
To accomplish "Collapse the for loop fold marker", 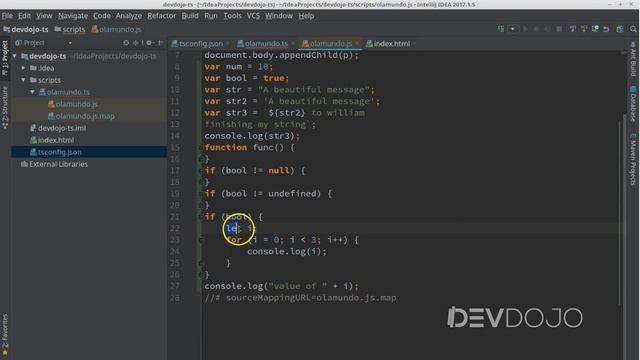I will (x=201, y=240).
